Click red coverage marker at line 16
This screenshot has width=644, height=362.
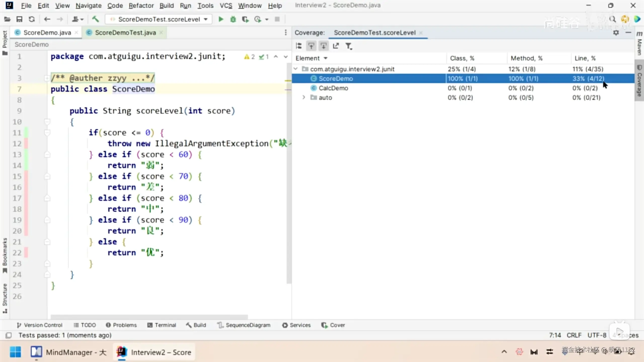pos(26,187)
